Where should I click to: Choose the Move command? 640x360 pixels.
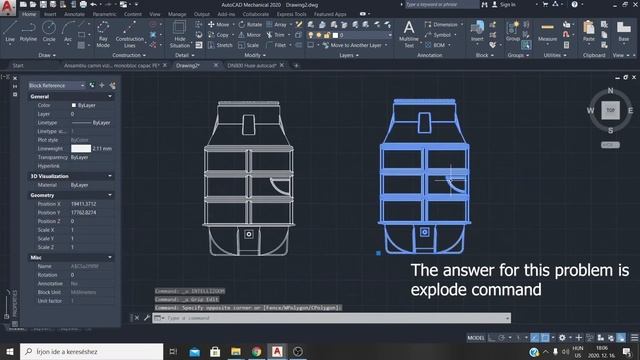click(218, 24)
